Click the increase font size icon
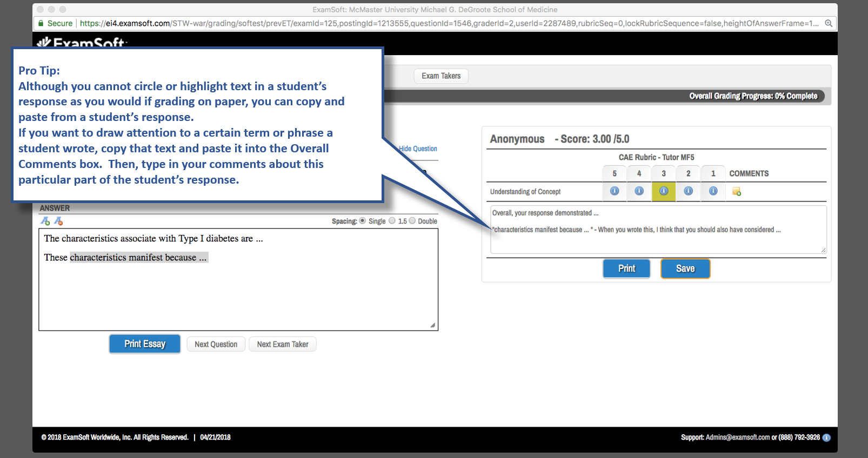 (45, 221)
